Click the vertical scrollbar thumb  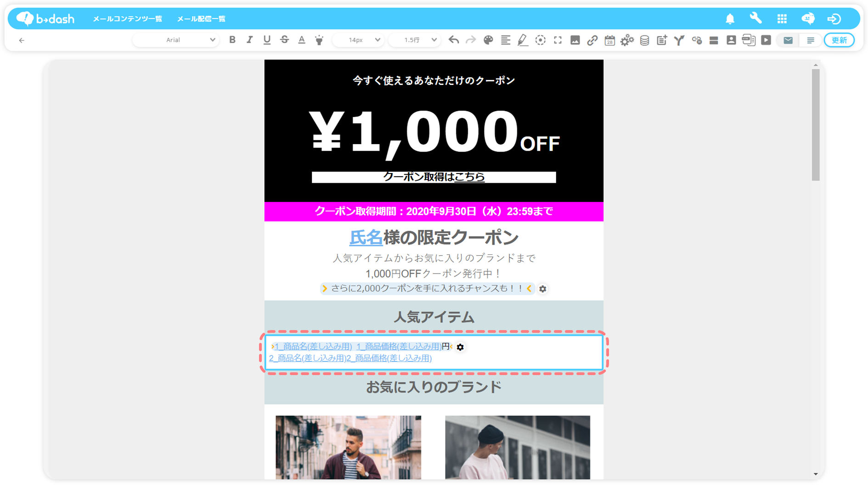pos(816,125)
